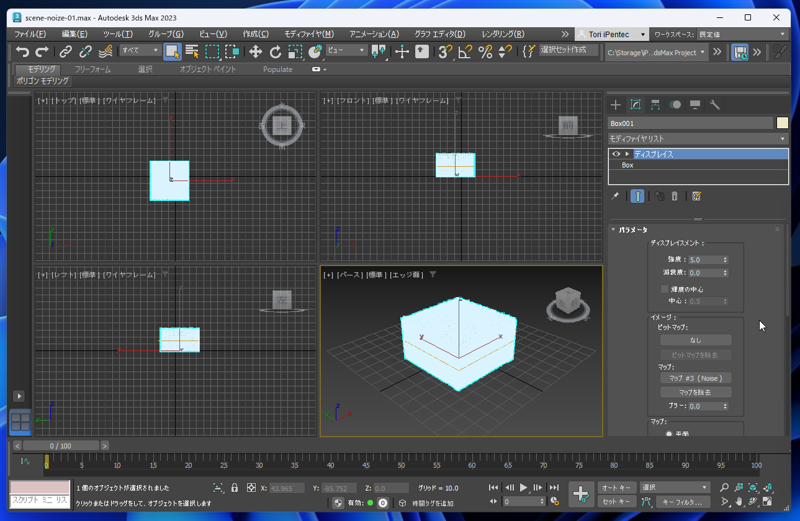Activate the Select and Move tool
Screen dimensions: 800x521
pos(255,52)
